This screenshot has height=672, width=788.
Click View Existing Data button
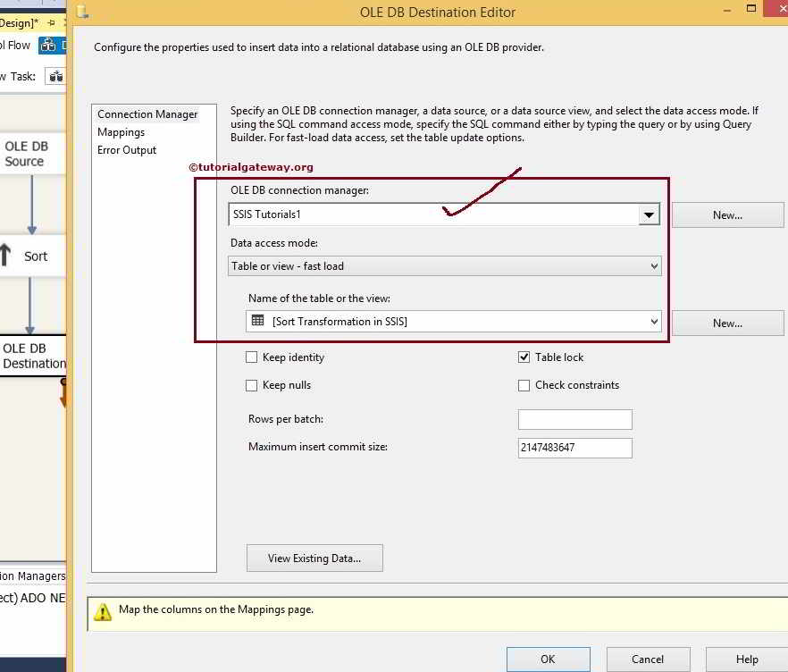[314, 558]
